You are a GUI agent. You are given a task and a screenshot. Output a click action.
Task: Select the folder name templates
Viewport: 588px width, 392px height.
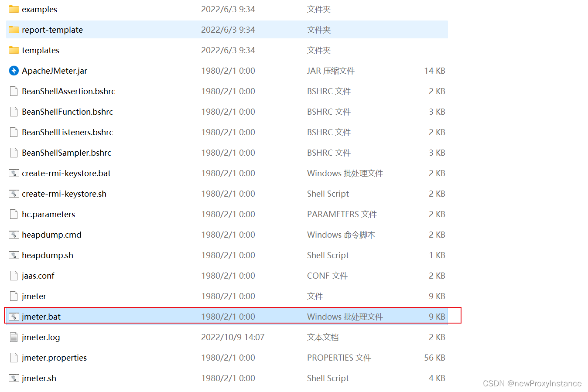click(x=41, y=50)
